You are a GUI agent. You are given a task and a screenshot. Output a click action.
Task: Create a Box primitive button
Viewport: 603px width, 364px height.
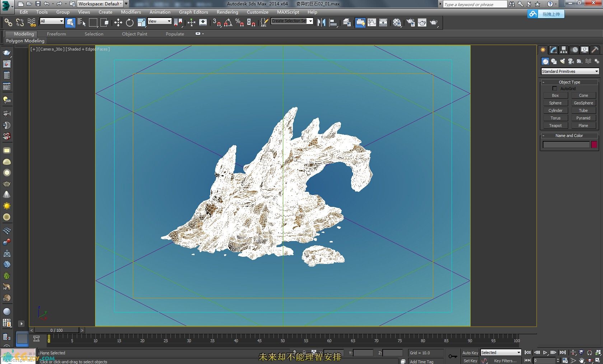555,95
